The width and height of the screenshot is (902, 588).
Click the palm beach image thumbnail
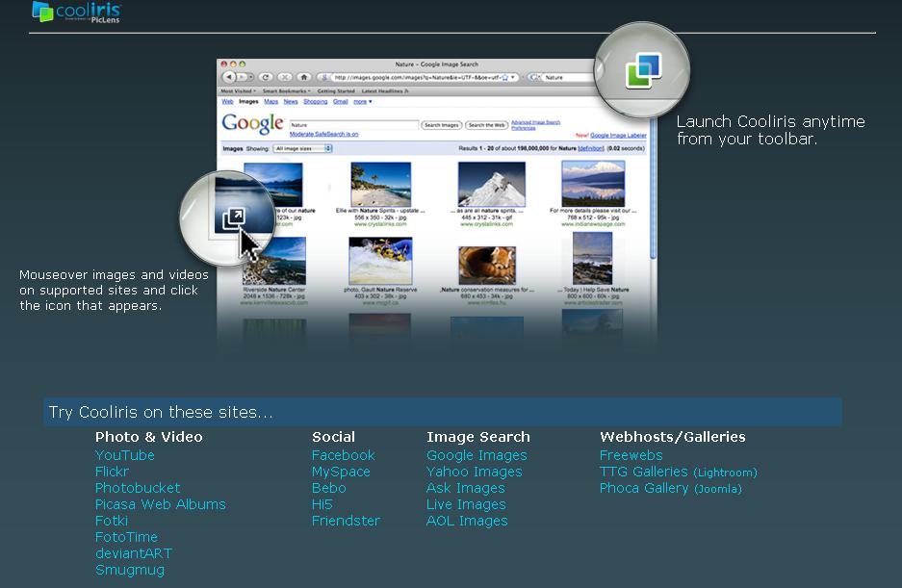[x=381, y=184]
